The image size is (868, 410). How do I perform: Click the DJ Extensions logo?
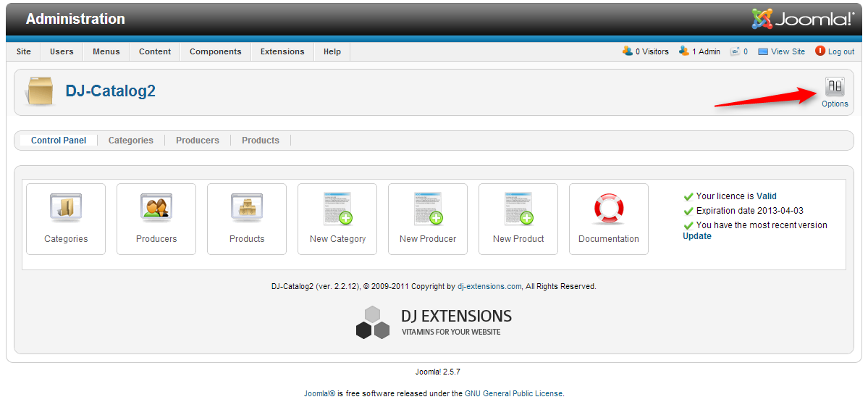pyautogui.click(x=434, y=322)
